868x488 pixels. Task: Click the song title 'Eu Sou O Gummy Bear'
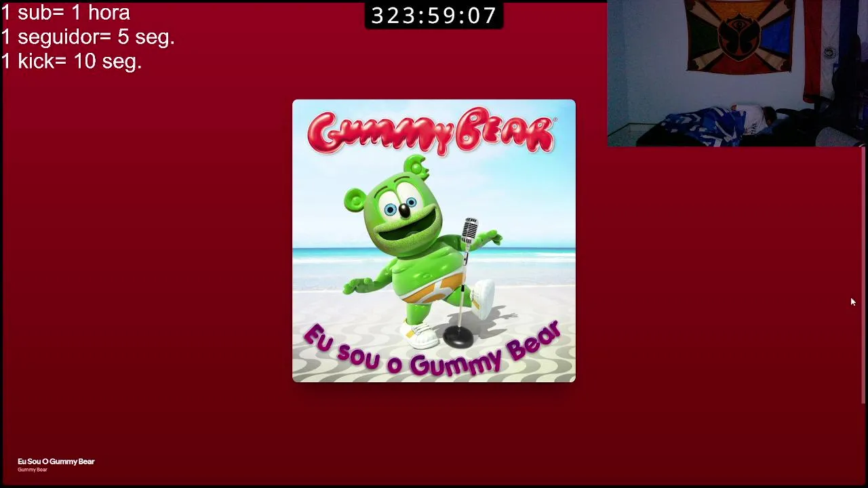pos(56,462)
